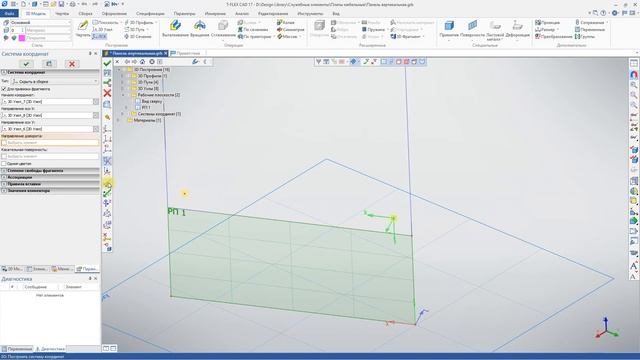Click the wrench settings icon in the tree toolbar

tap(195, 62)
